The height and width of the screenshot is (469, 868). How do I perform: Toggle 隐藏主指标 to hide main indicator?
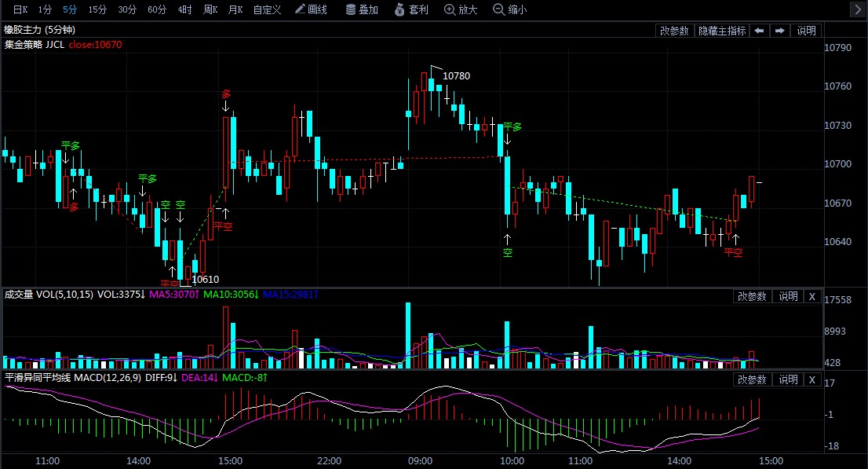coord(722,31)
